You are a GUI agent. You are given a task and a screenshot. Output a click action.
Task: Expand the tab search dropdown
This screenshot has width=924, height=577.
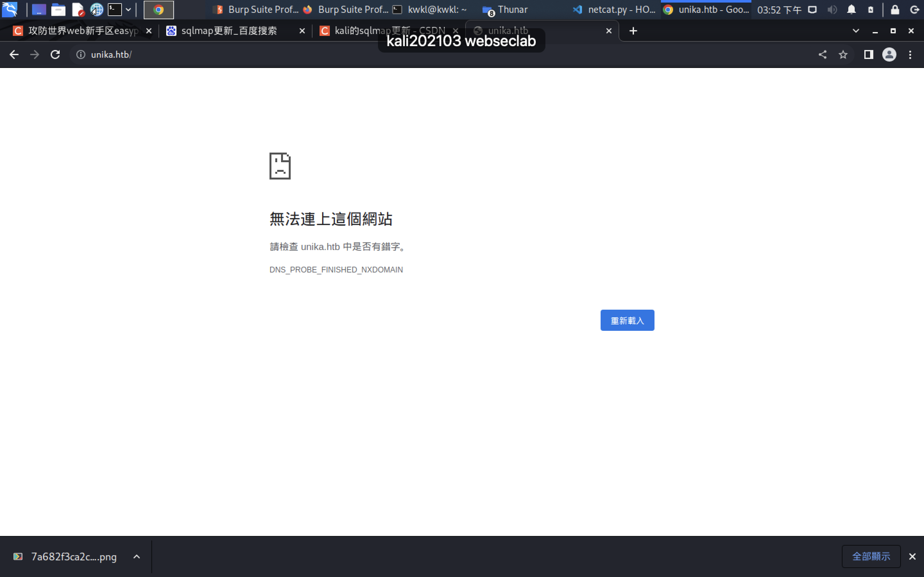[x=856, y=31]
